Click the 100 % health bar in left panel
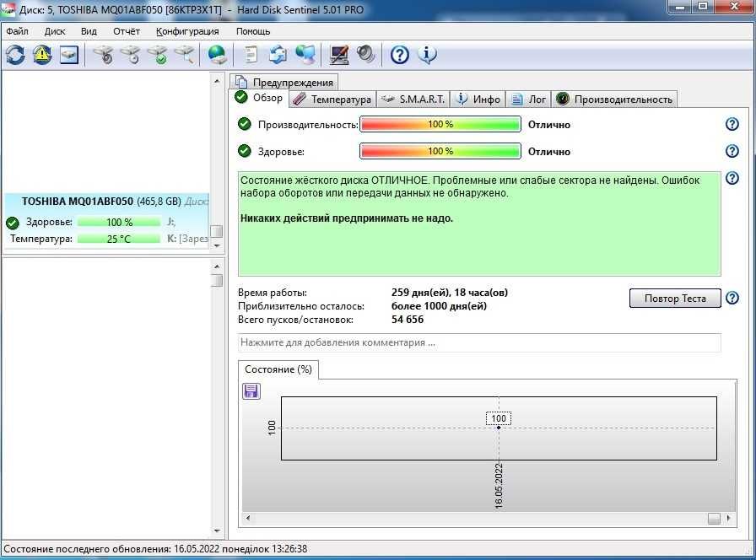756x560 pixels. [119, 222]
